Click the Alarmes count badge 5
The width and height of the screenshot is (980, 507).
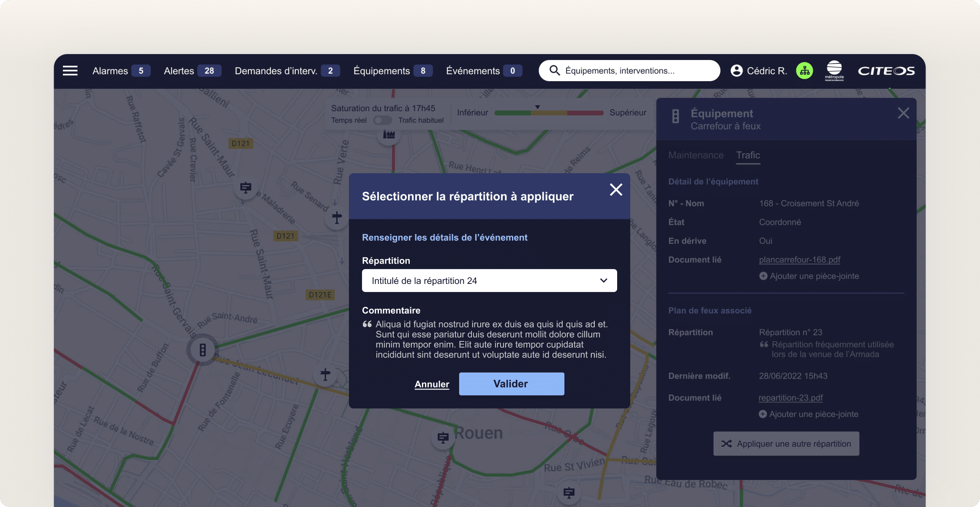pyautogui.click(x=141, y=71)
